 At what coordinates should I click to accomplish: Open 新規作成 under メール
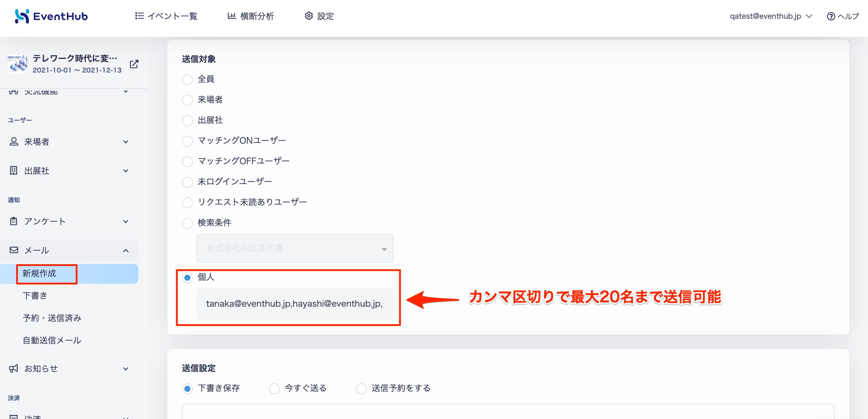pyautogui.click(x=39, y=273)
